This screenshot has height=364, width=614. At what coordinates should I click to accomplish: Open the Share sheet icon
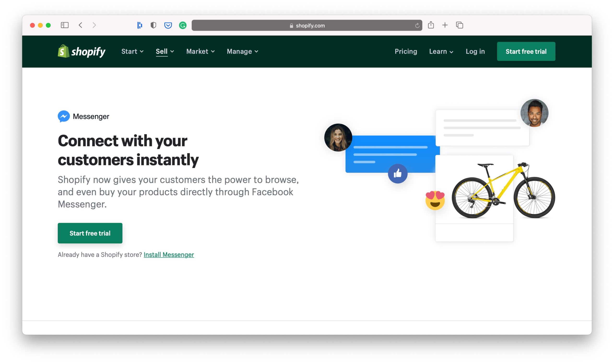coord(431,25)
